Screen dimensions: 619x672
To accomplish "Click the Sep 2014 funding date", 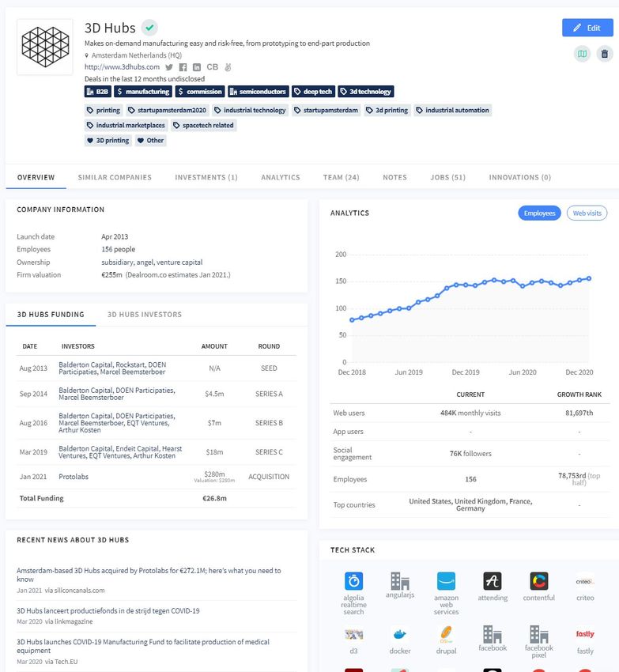I will click(x=33, y=394).
